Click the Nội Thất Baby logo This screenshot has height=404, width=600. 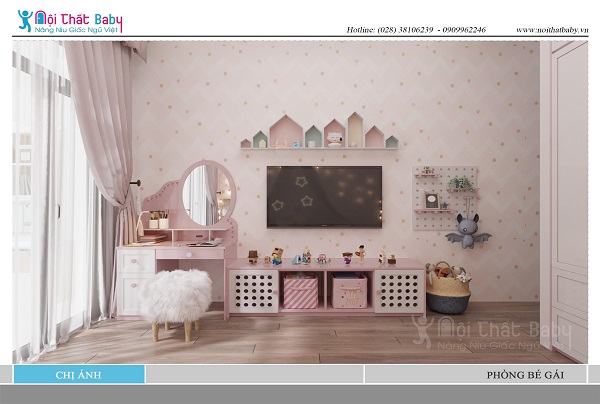67,20
